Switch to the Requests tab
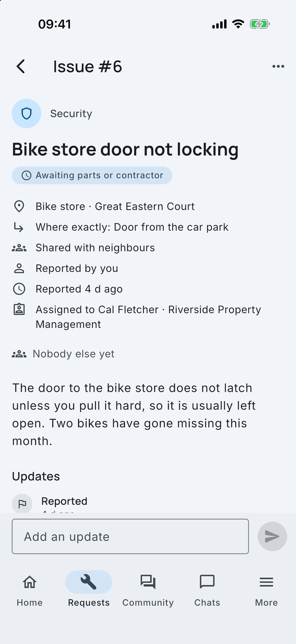Screen dimensions: 296x644 coord(89,590)
